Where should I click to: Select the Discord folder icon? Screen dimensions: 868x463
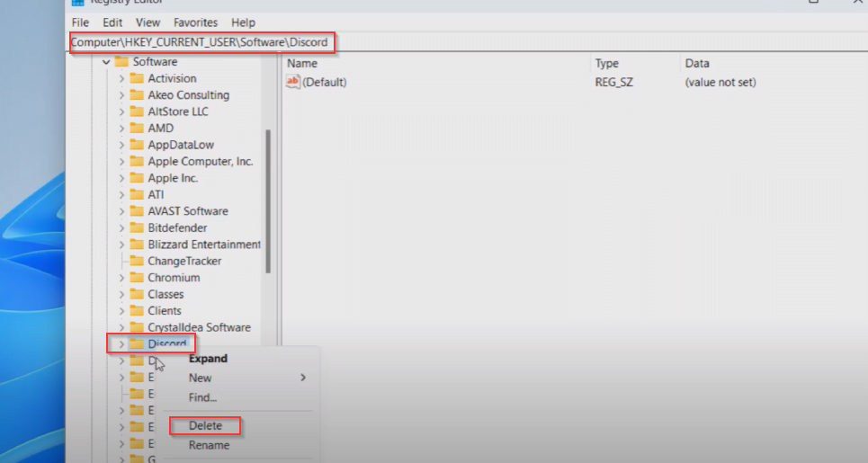tap(137, 343)
